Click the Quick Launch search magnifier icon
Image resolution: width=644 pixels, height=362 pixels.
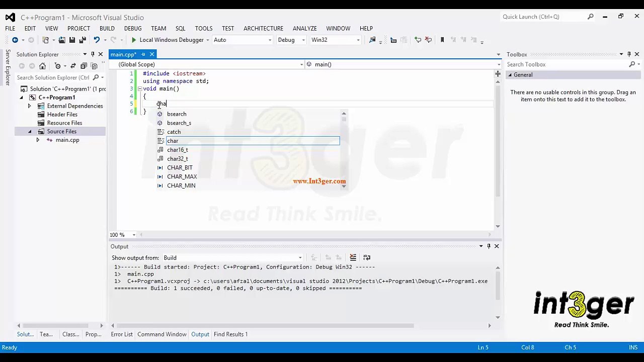click(590, 17)
